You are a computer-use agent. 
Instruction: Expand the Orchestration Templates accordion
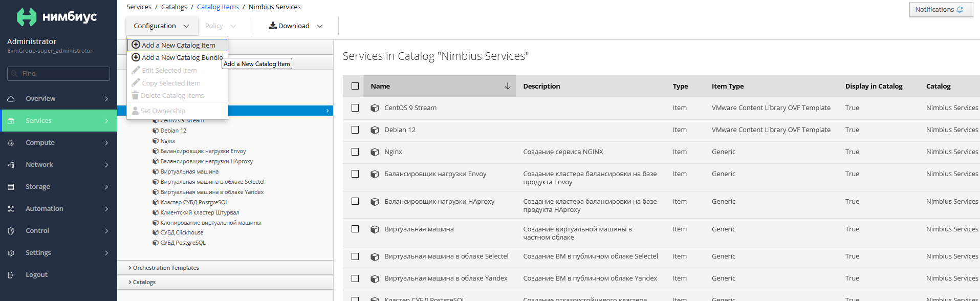pyautogui.click(x=225, y=268)
